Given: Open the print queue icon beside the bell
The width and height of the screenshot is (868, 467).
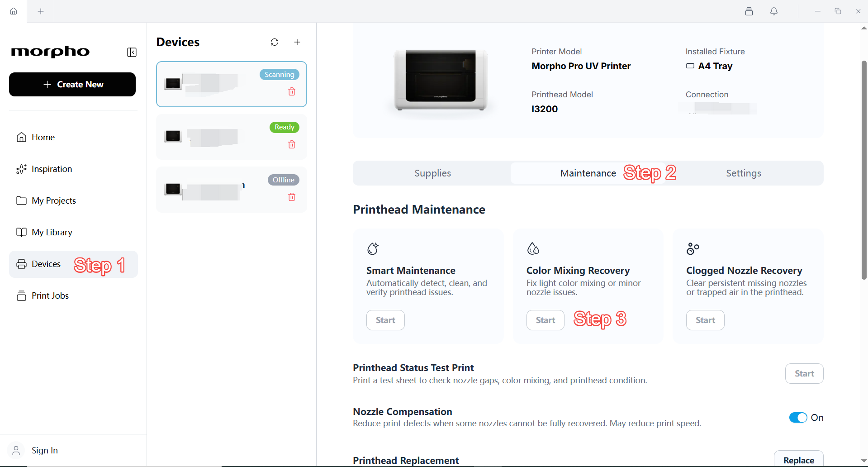Looking at the screenshot, I should pyautogui.click(x=749, y=11).
